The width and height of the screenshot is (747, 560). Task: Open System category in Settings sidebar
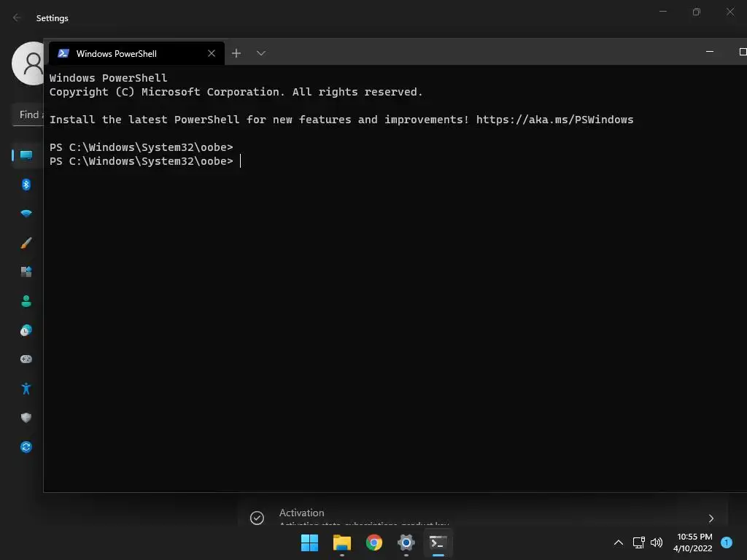[x=26, y=155]
